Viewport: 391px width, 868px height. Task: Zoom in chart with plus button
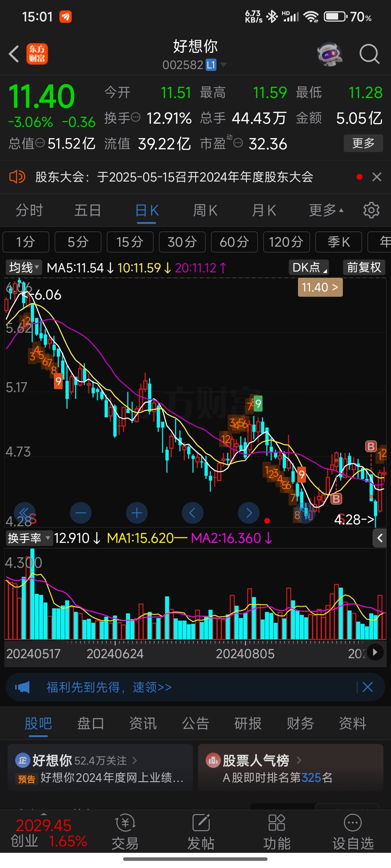click(x=137, y=513)
